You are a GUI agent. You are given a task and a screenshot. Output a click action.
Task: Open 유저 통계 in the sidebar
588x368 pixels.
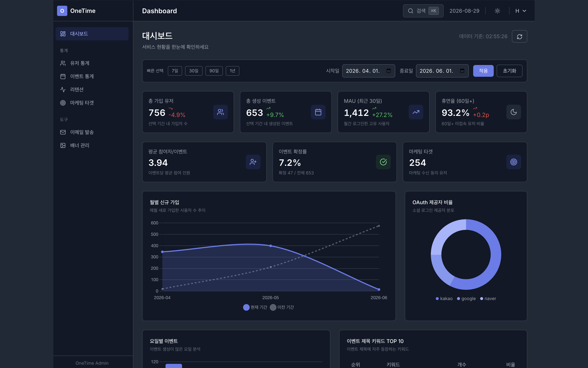92,63
